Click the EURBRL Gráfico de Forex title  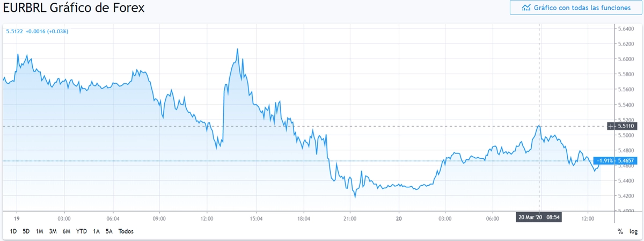74,9
